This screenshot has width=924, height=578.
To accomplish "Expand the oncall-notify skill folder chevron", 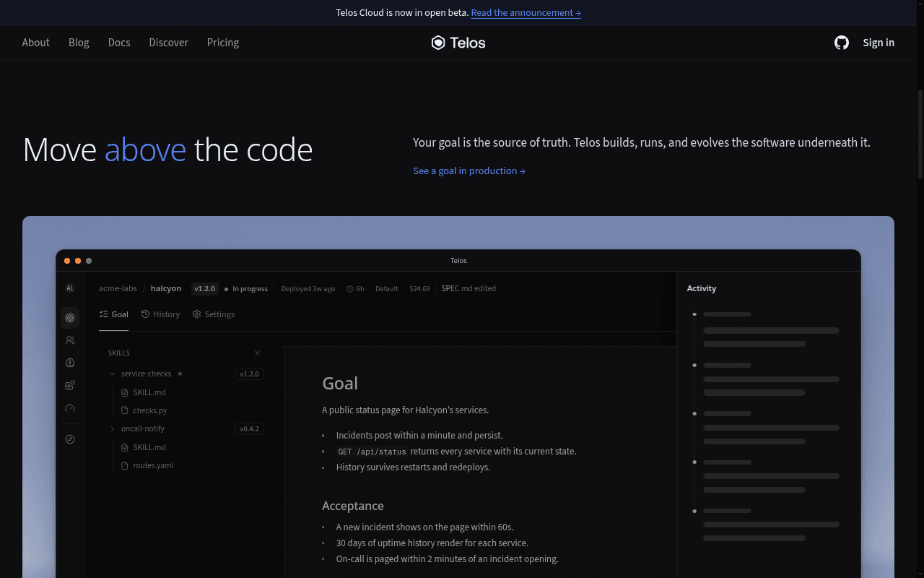I will click(x=113, y=429).
